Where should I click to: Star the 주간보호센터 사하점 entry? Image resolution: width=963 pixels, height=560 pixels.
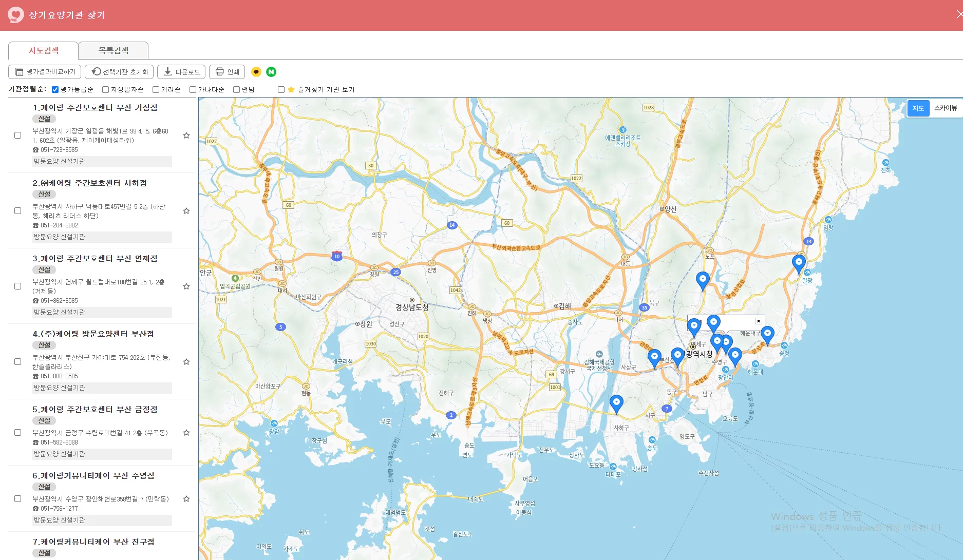click(186, 211)
